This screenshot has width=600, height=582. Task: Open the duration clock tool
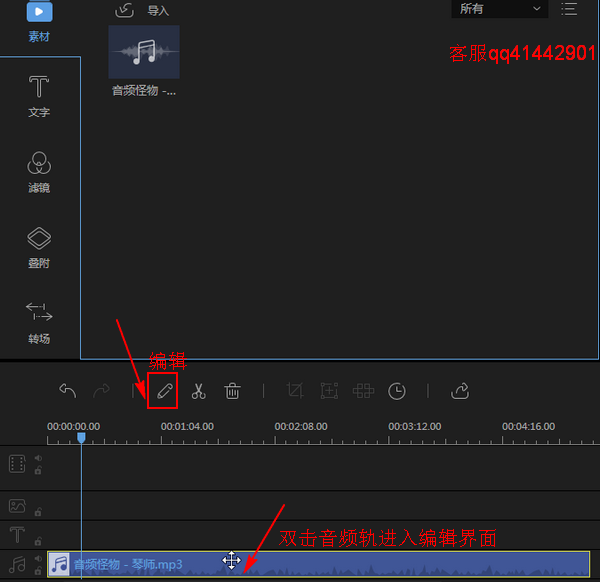[397, 391]
